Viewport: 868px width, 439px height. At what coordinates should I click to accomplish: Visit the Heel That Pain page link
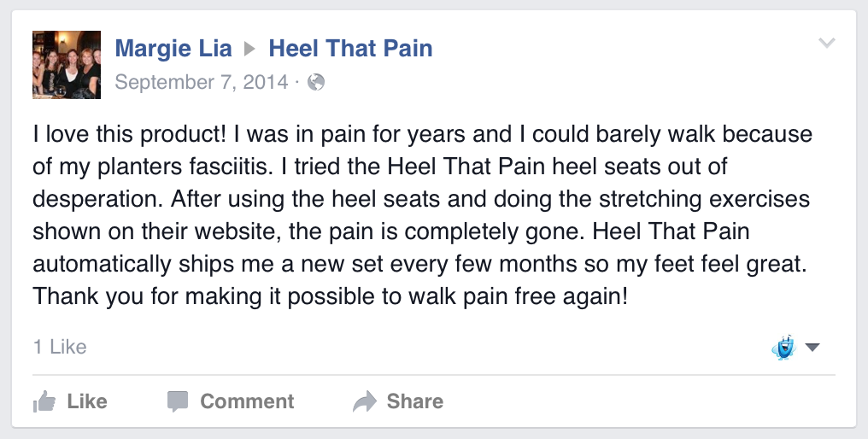click(x=350, y=49)
